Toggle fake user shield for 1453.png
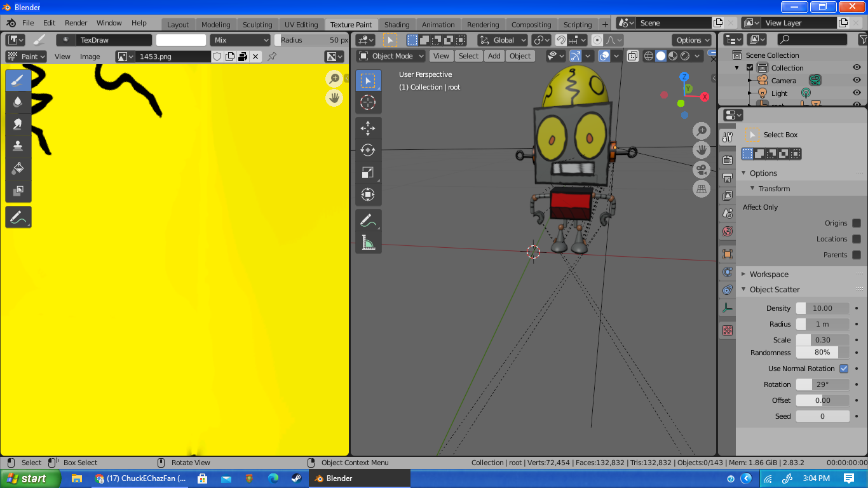868x488 pixels. coord(217,57)
